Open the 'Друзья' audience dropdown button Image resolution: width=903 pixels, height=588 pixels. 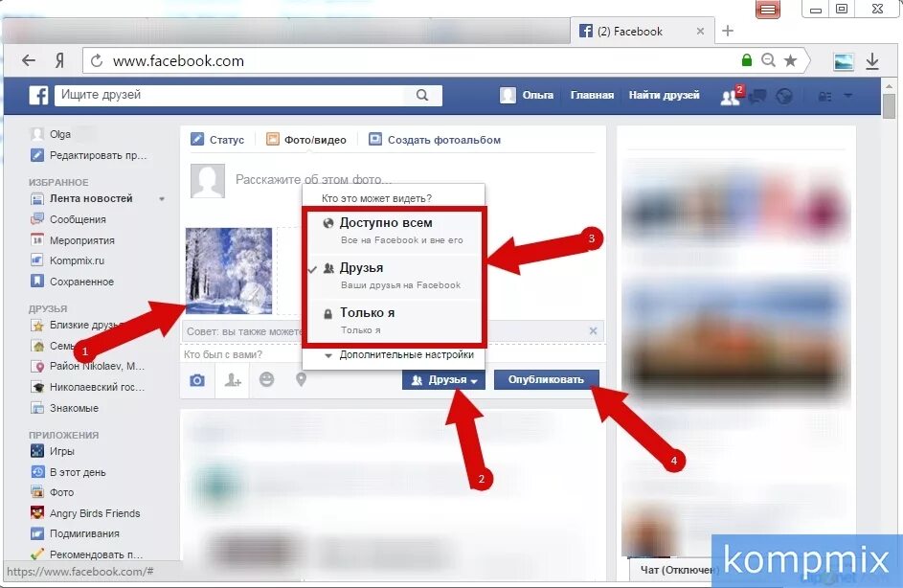[x=443, y=380]
